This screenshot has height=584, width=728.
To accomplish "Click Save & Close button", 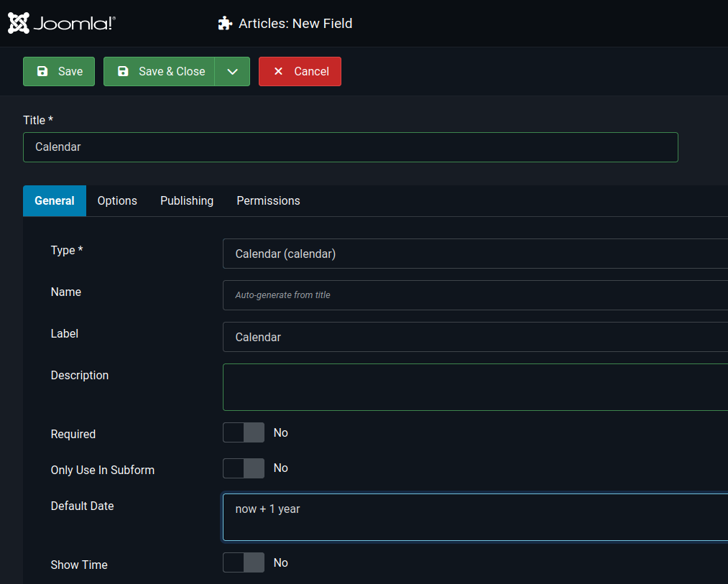I will [159, 72].
